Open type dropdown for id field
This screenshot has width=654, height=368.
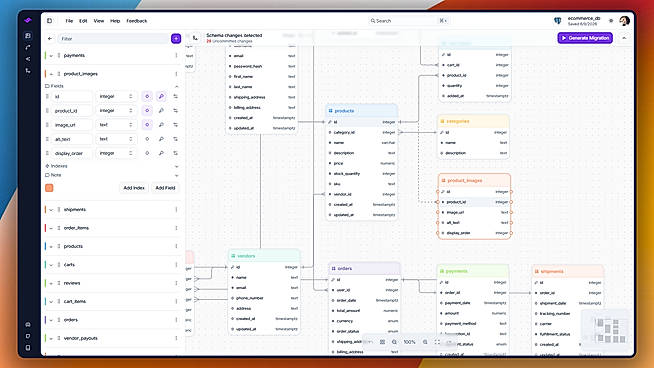(x=116, y=96)
